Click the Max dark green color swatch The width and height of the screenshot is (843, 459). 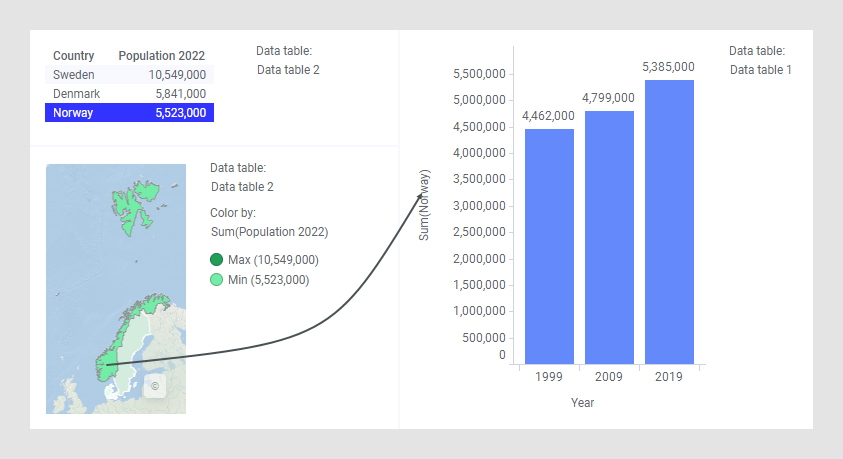coord(217,260)
